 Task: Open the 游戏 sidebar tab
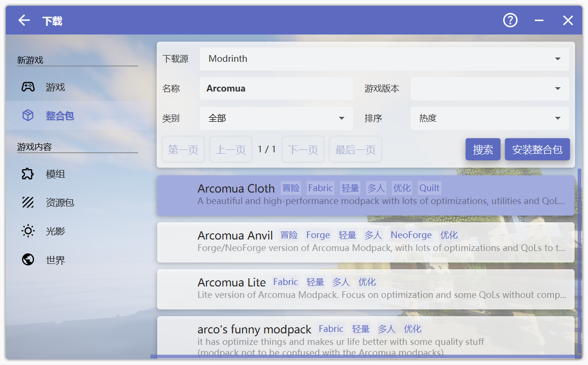coord(78,87)
